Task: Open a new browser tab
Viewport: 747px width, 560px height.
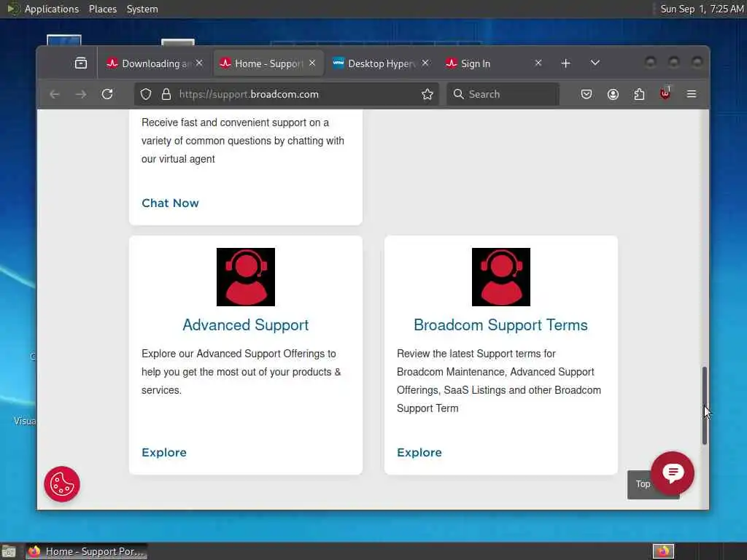Action: (x=565, y=63)
